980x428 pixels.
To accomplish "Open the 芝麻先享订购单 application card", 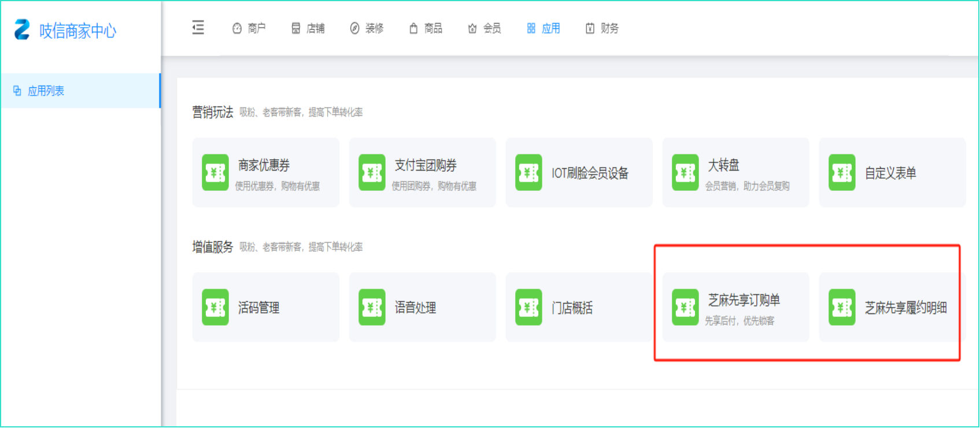I will (735, 307).
